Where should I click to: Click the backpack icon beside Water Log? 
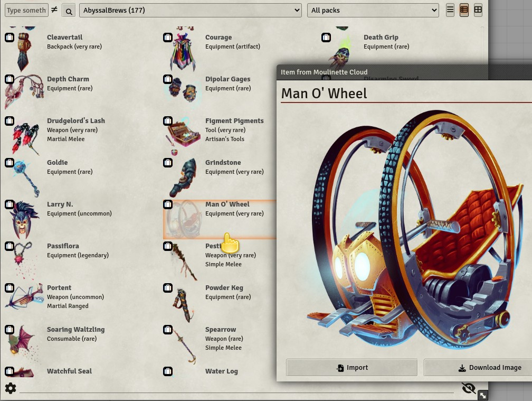click(x=168, y=371)
